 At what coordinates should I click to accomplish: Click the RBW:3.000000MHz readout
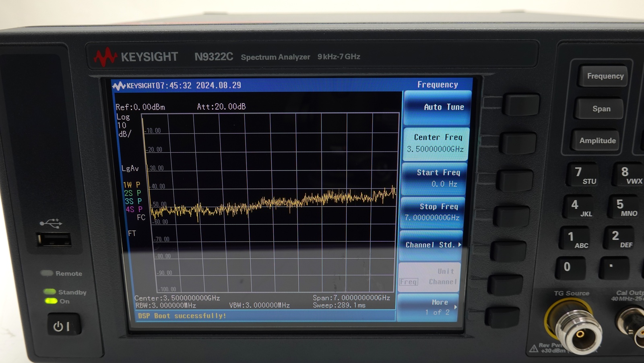(166, 305)
